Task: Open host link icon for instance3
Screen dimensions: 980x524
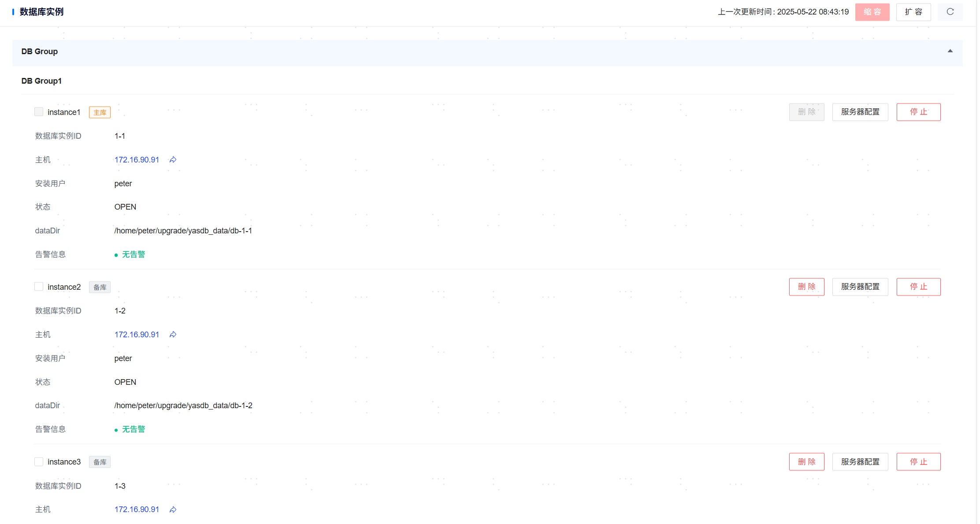Action: tap(173, 509)
